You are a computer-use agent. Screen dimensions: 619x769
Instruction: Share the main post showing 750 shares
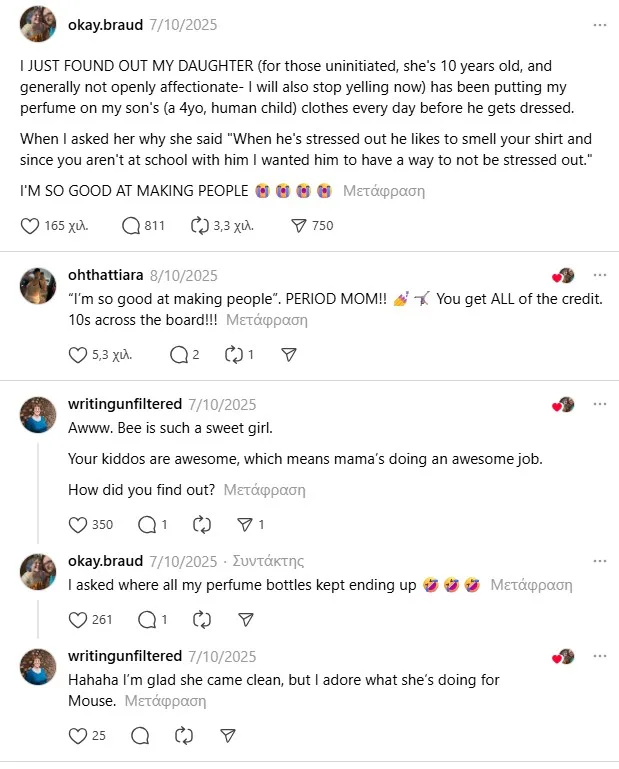coord(298,226)
